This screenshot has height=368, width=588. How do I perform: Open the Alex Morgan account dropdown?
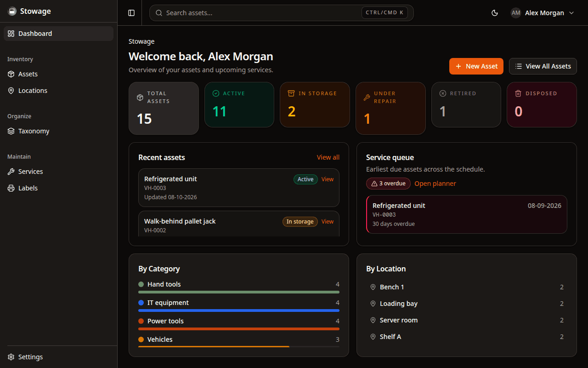(x=543, y=13)
